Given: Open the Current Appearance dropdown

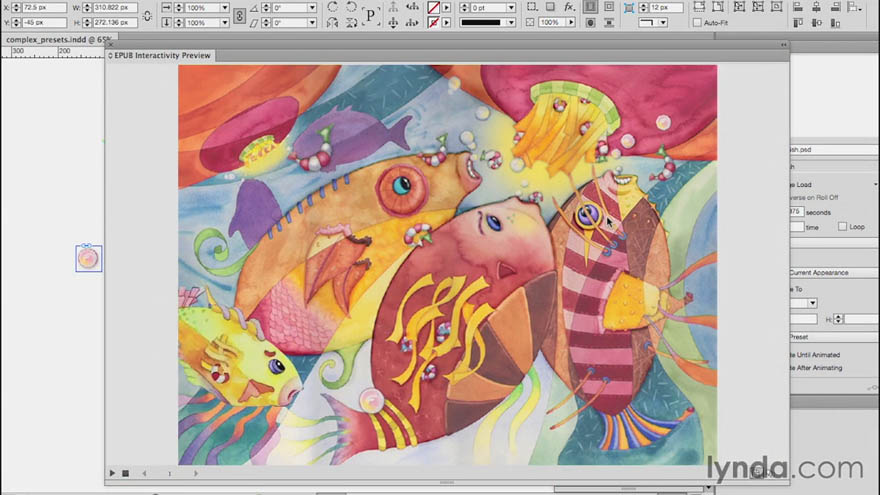Looking at the screenshot, I should pos(834,273).
